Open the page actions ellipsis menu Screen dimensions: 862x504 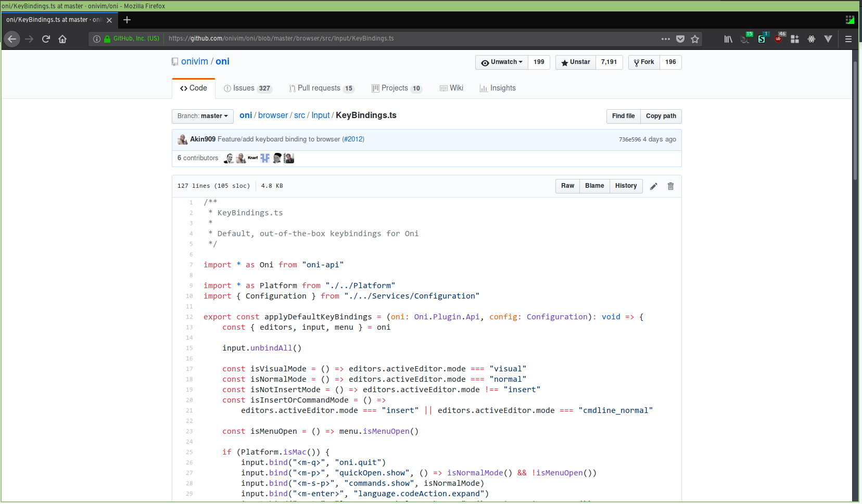[665, 38]
